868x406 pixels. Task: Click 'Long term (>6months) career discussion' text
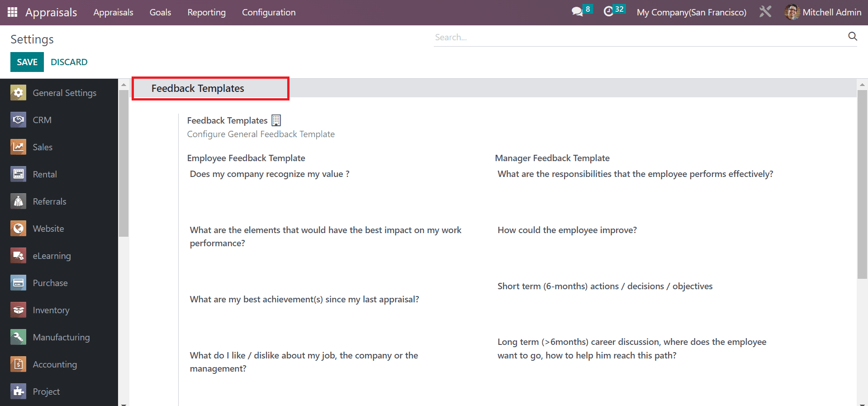pos(632,349)
